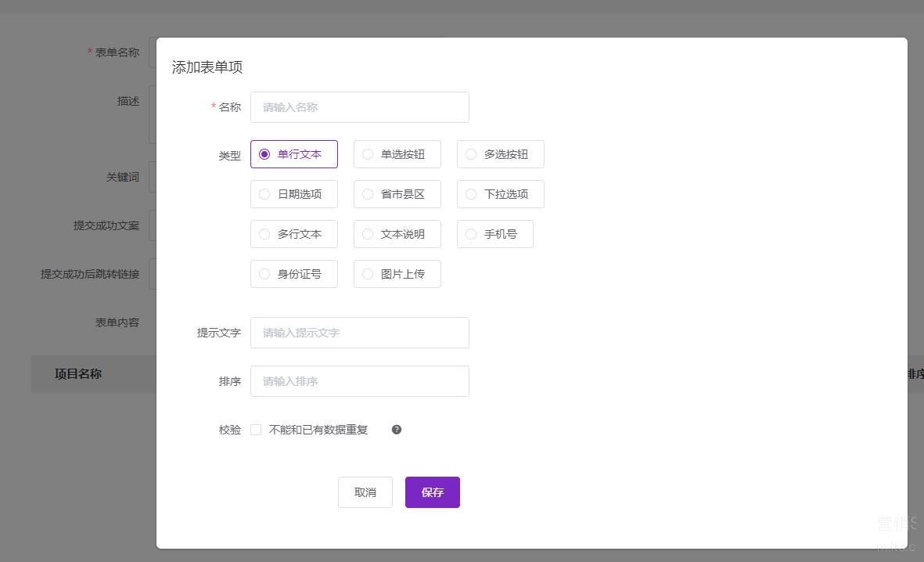Click the 名称 input field

pyautogui.click(x=359, y=107)
